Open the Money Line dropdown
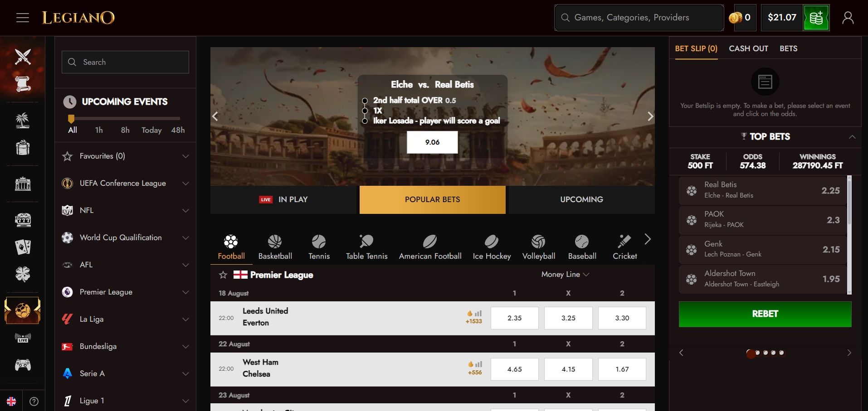Image resolution: width=868 pixels, height=411 pixels. tap(565, 275)
